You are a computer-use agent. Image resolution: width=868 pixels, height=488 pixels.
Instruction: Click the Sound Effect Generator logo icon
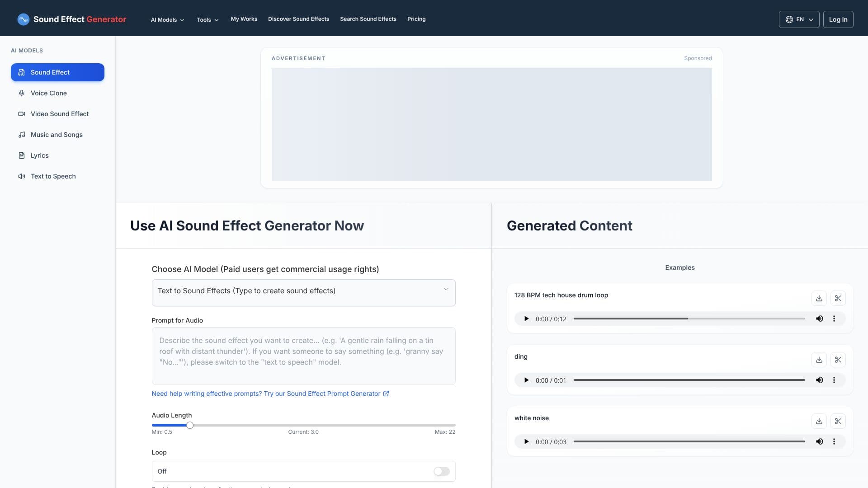pyautogui.click(x=23, y=19)
